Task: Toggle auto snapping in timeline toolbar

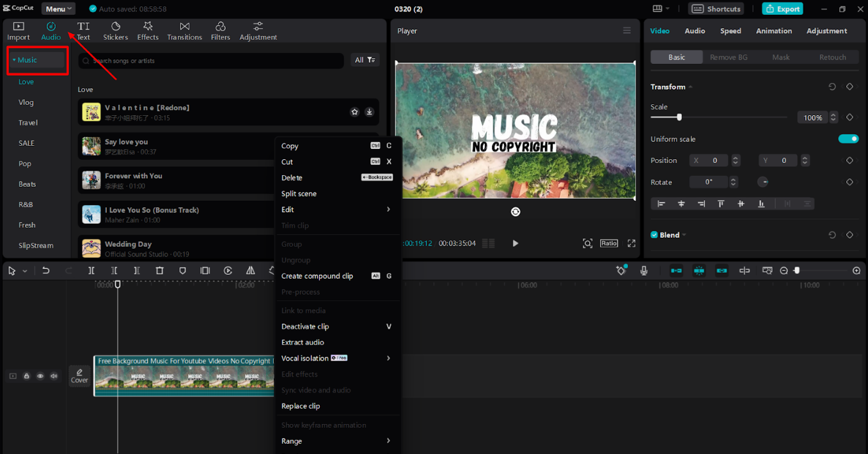Action: 699,270
